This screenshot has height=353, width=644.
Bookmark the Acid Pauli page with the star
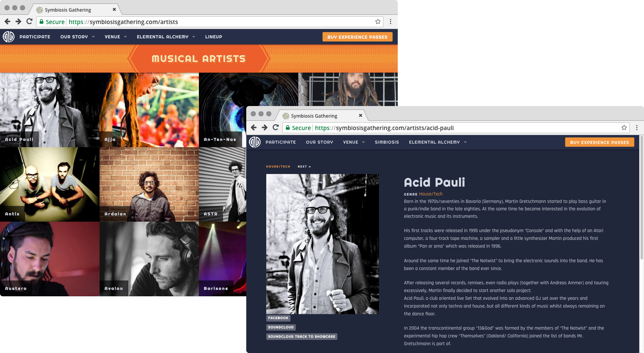click(x=624, y=128)
